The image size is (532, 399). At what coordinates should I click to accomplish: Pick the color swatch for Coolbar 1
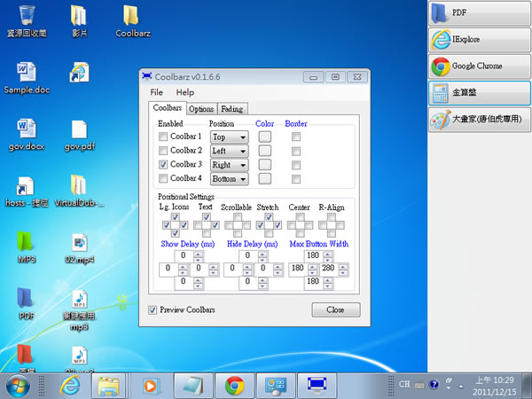(265, 137)
